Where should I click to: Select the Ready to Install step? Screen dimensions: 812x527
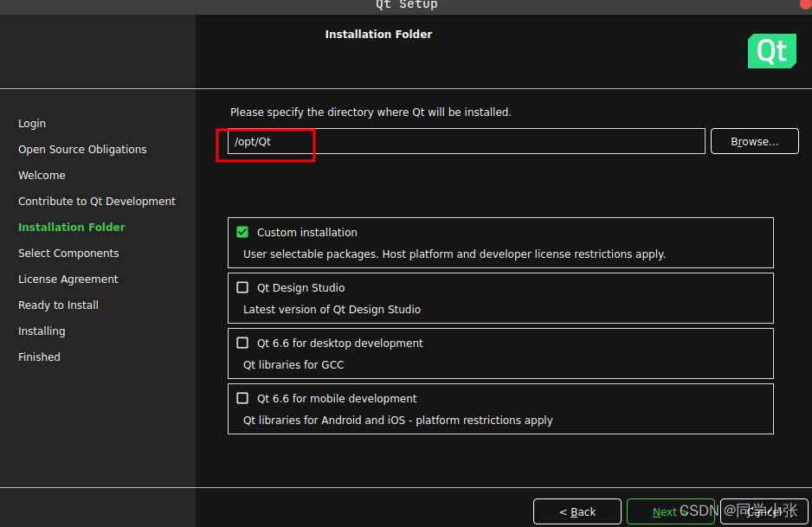(59, 305)
